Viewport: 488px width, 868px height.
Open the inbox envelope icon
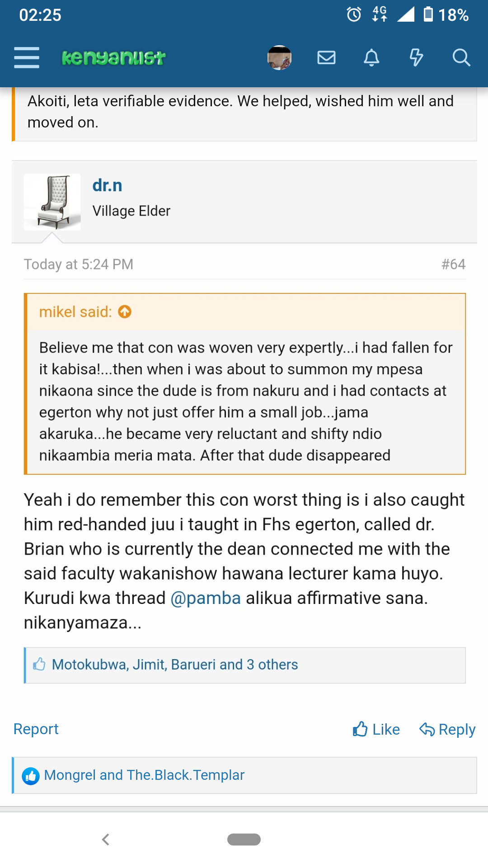click(x=326, y=58)
